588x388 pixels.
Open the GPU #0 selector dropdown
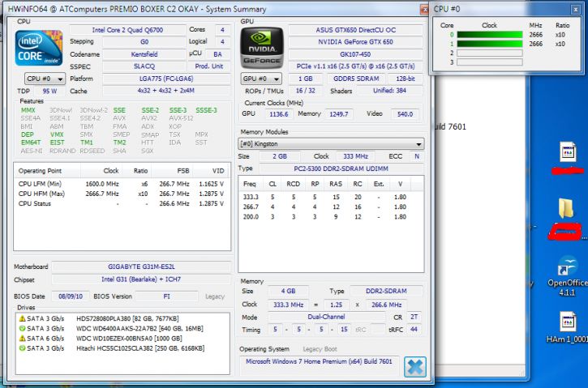pos(261,79)
